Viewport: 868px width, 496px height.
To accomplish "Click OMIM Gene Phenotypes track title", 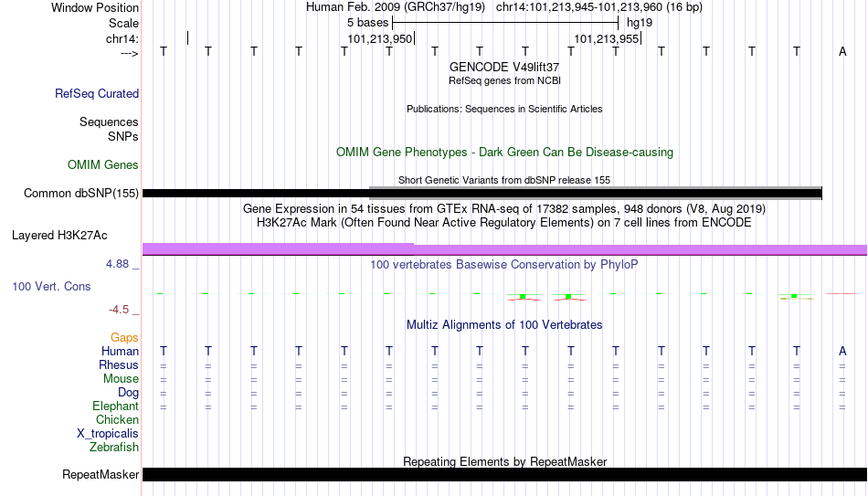I will pos(504,153).
